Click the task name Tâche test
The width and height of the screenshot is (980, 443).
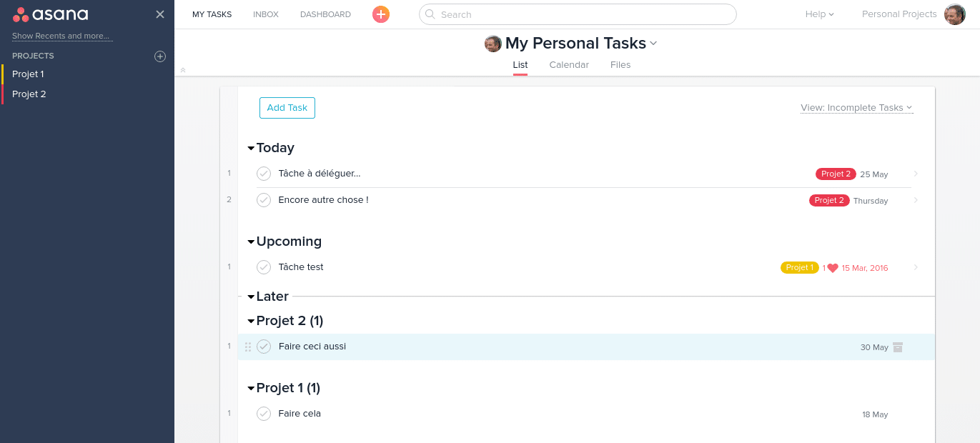pyautogui.click(x=301, y=267)
